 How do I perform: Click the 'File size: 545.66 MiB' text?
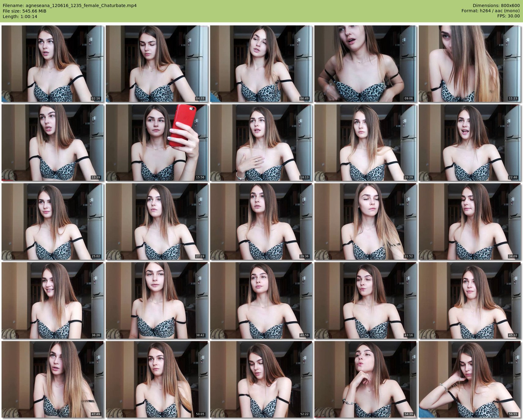click(x=24, y=11)
